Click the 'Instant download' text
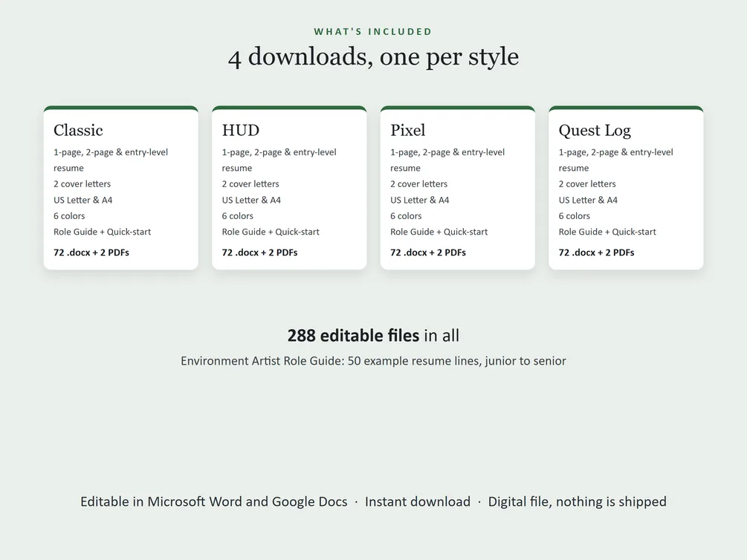 (418, 501)
